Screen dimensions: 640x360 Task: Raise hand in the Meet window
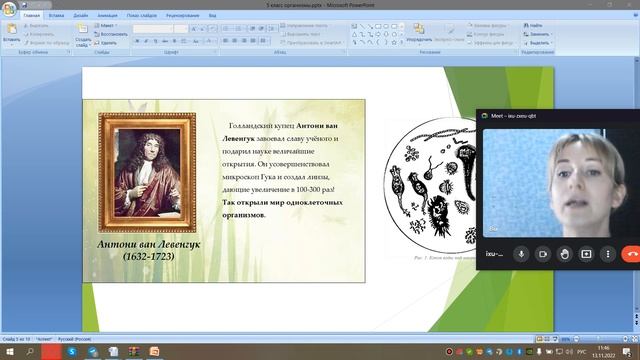[x=564, y=254]
